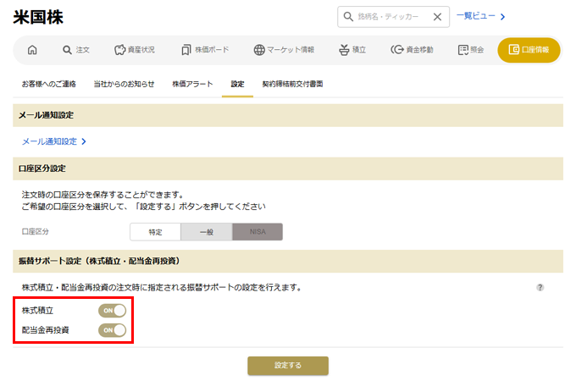Image resolution: width=576 pixels, height=392 pixels.
Task: Click the help question mark icon
Action: (540, 287)
